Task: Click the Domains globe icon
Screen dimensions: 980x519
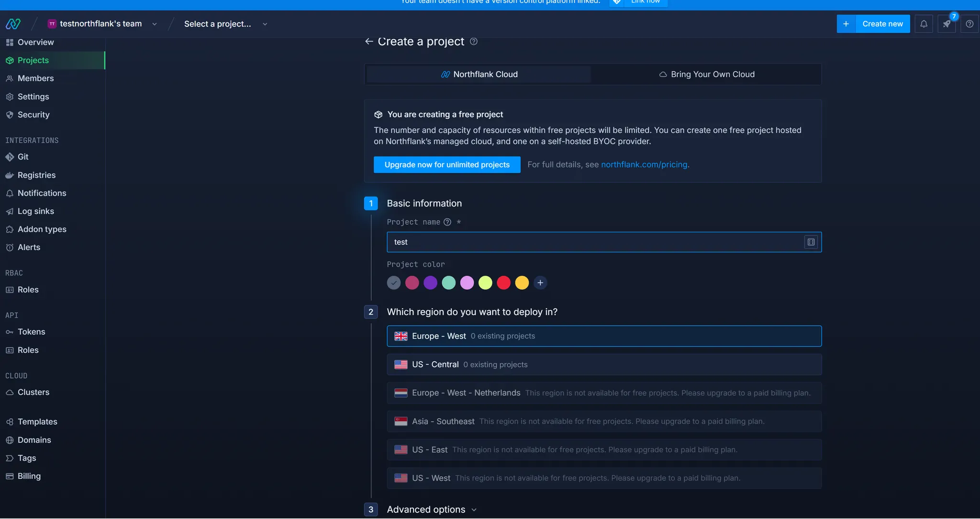Action: (x=10, y=440)
